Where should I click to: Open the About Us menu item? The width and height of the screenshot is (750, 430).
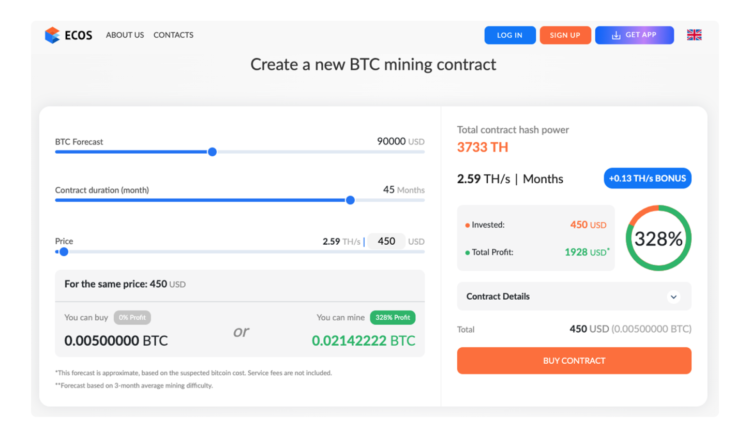[125, 35]
